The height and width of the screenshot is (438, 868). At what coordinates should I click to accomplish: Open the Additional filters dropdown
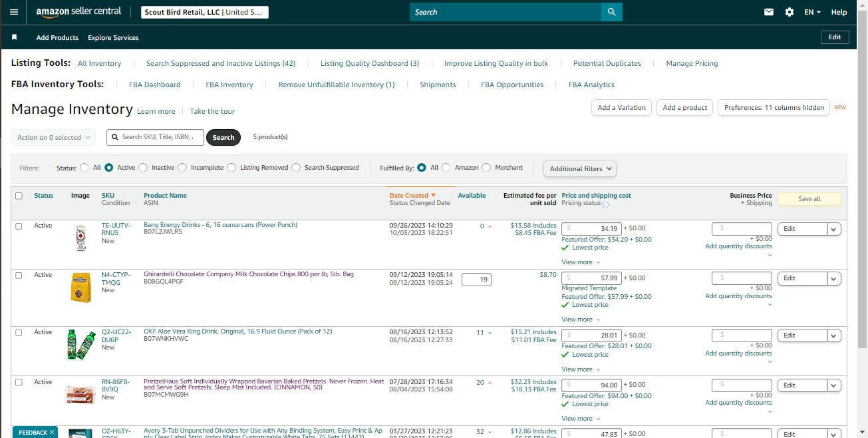coord(580,168)
